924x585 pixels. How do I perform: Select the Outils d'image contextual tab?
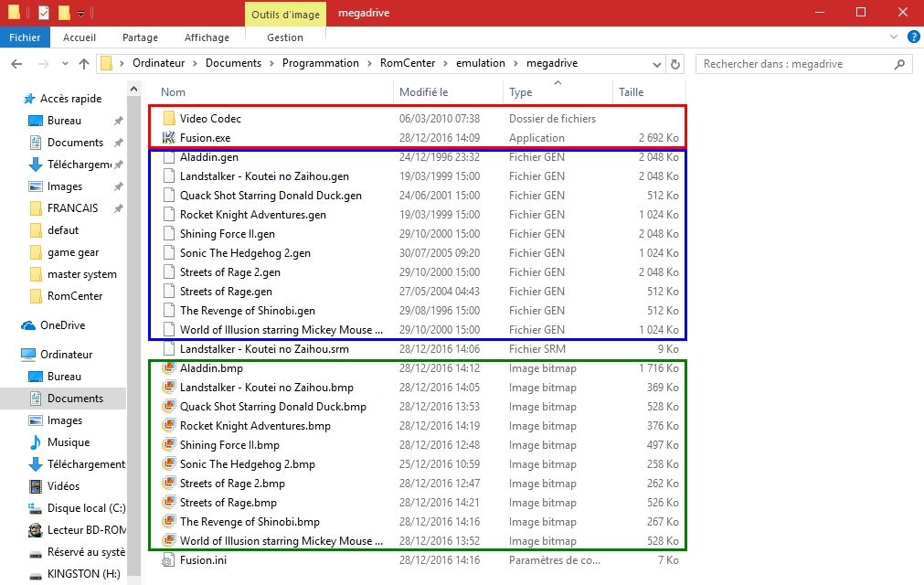click(285, 14)
